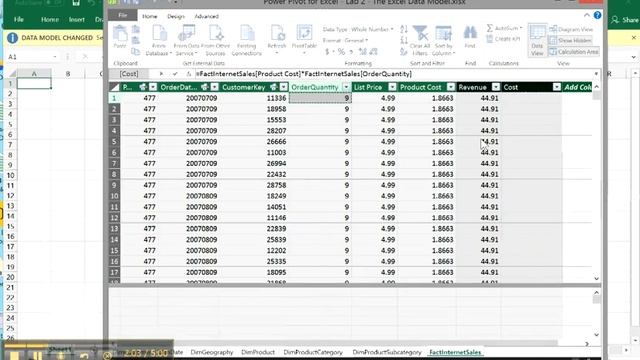Click the calculation area scroll up arrow

596,292
